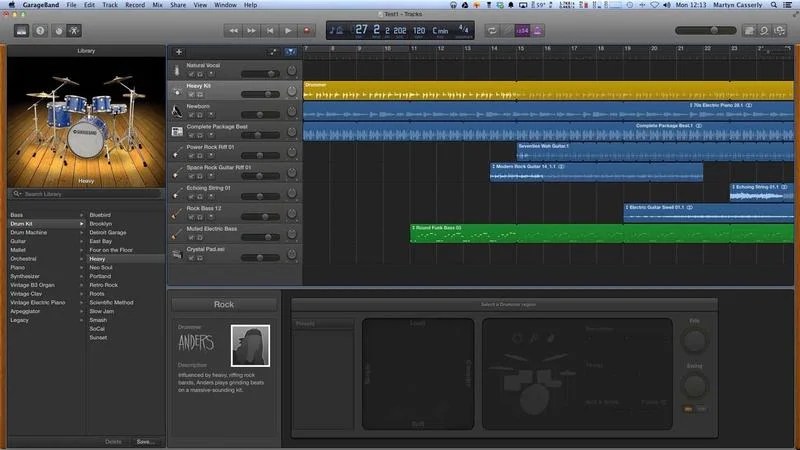Select the Natural Vocal microphone icon
The image size is (800, 450).
[177, 70]
